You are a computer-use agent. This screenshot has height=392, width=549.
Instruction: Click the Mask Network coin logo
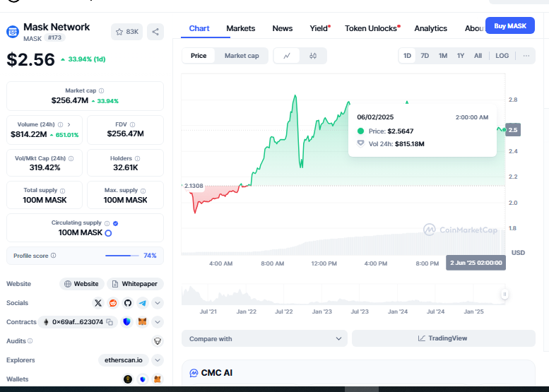pyautogui.click(x=13, y=32)
